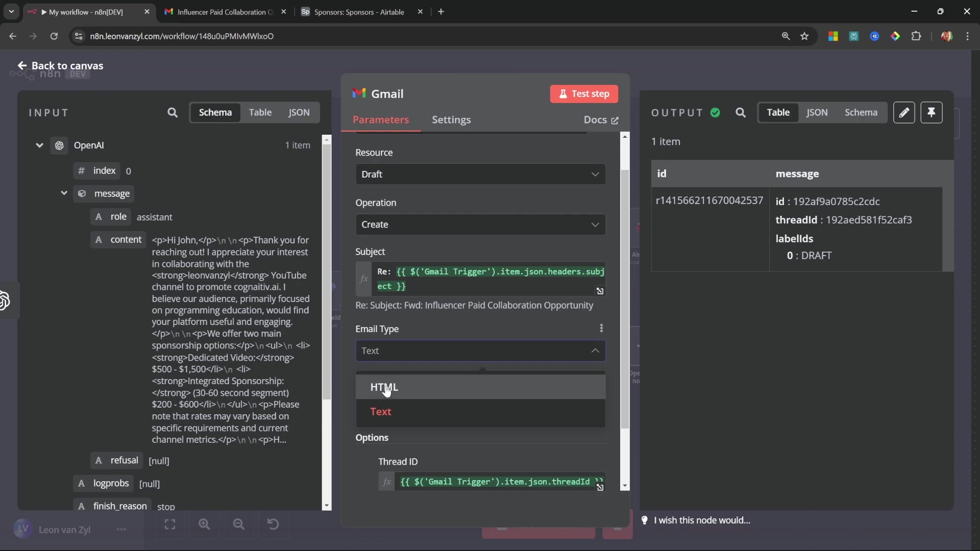Bookmark this page with the star icon
Image resolution: width=980 pixels, height=551 pixels.
point(805,36)
